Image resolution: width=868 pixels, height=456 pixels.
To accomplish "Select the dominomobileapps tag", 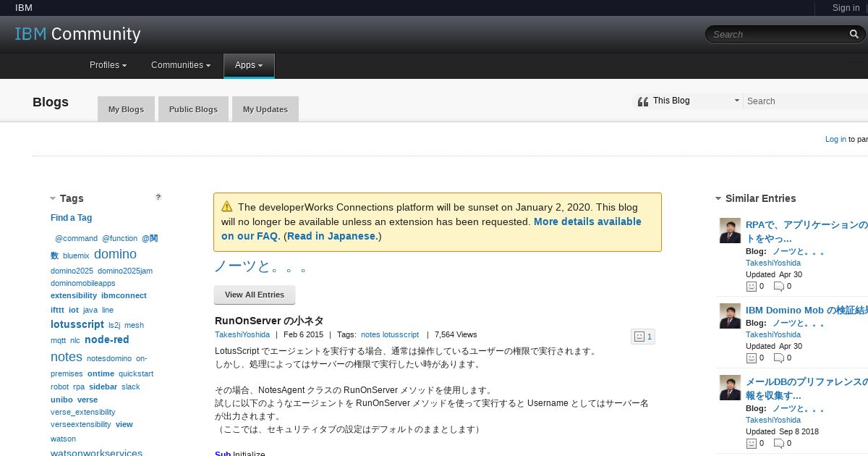I will (83, 284).
